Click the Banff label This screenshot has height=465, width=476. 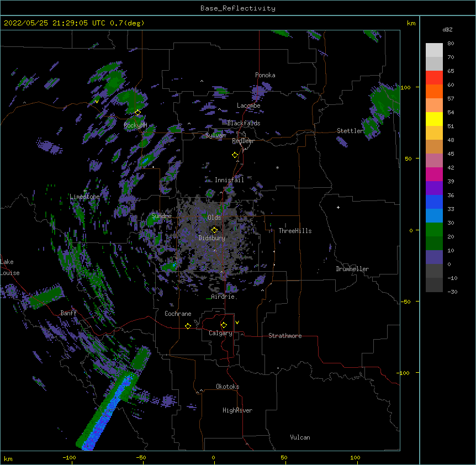(x=68, y=313)
